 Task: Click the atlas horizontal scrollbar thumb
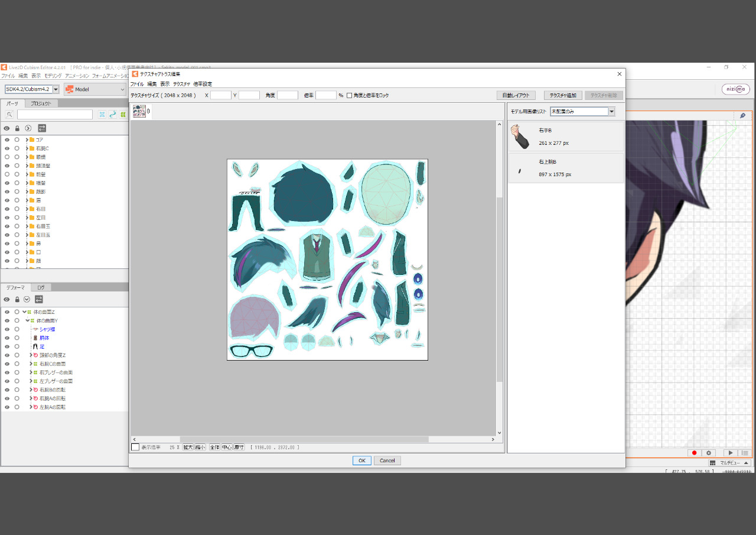click(304, 439)
